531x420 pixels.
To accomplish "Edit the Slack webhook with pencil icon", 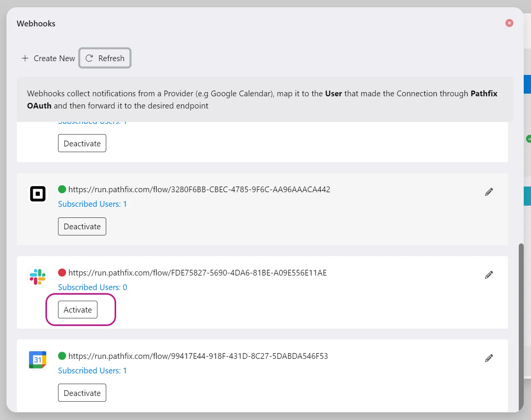I will (x=489, y=275).
